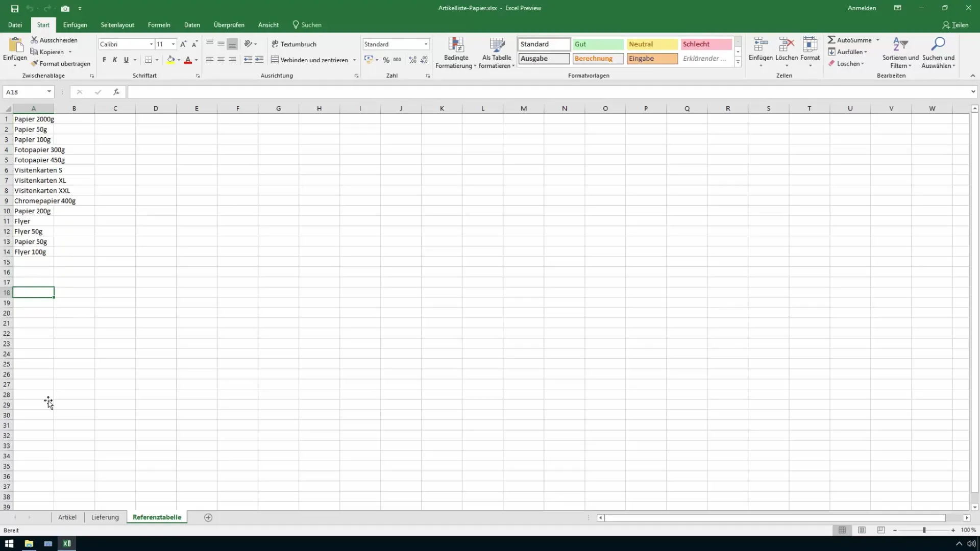Click Ausfüllen fill button
This screenshot has width=980, height=551.
click(848, 52)
